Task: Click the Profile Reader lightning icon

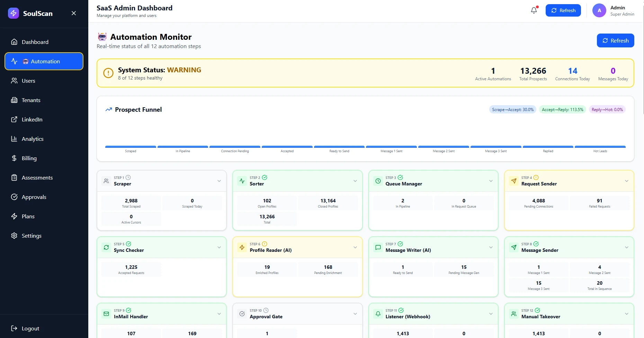Action: (x=242, y=247)
